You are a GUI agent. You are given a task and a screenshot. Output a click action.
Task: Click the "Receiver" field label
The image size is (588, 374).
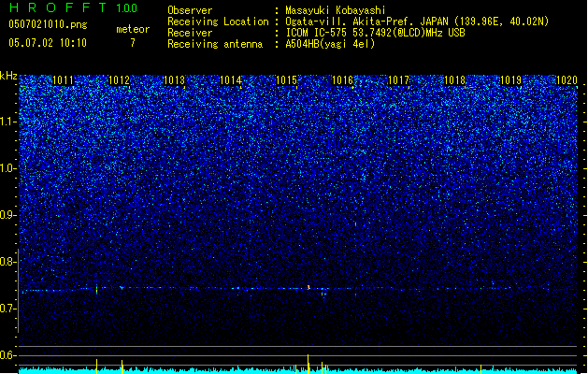click(190, 33)
